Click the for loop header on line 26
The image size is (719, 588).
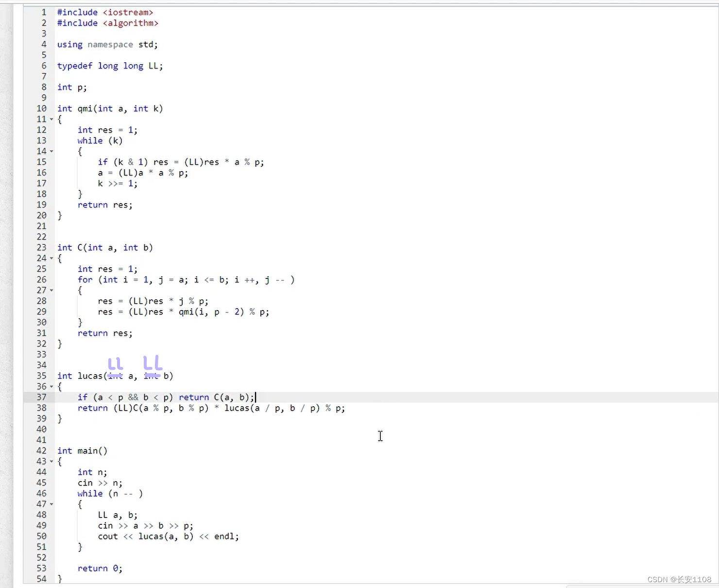(x=186, y=279)
